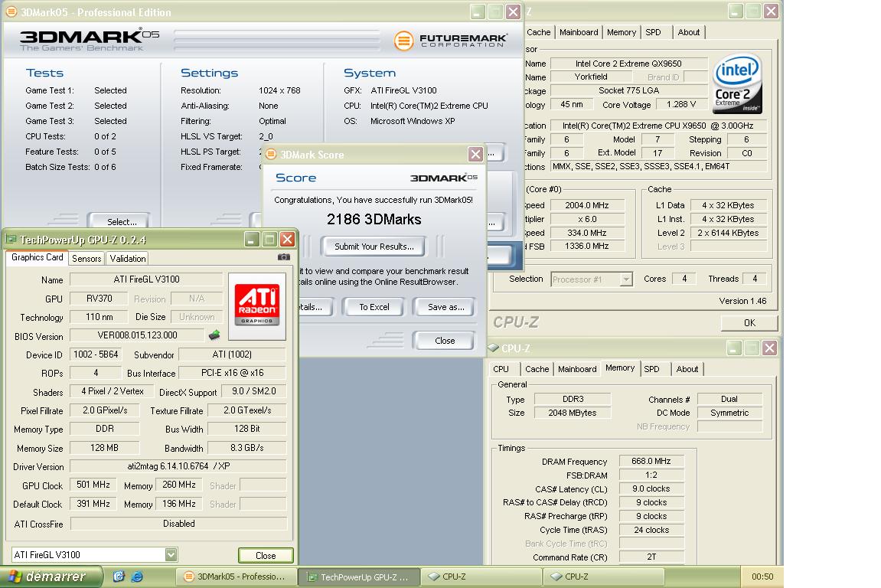Click Submit Your Results button
Image resolution: width=881 pixels, height=588 pixels.
[x=374, y=247]
